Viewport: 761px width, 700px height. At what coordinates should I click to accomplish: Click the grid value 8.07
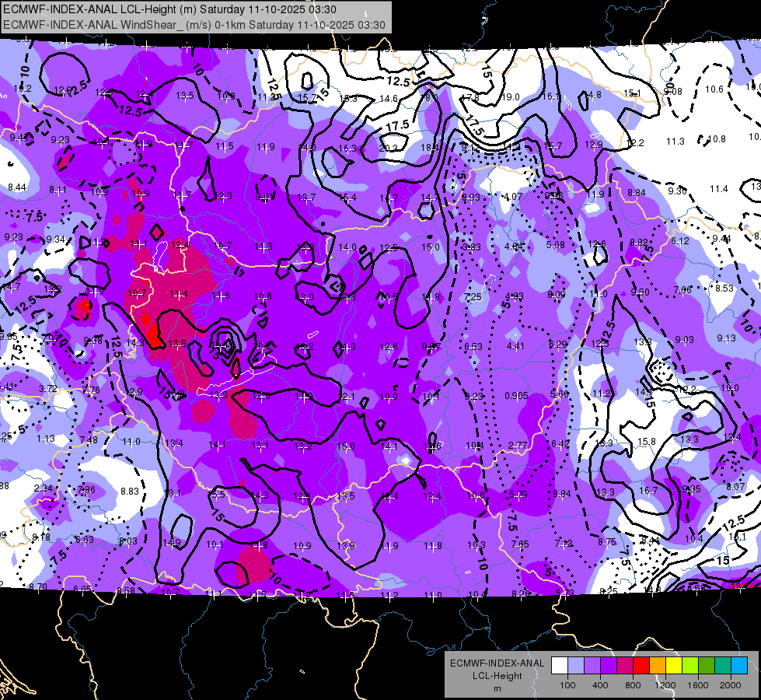tap(736, 486)
